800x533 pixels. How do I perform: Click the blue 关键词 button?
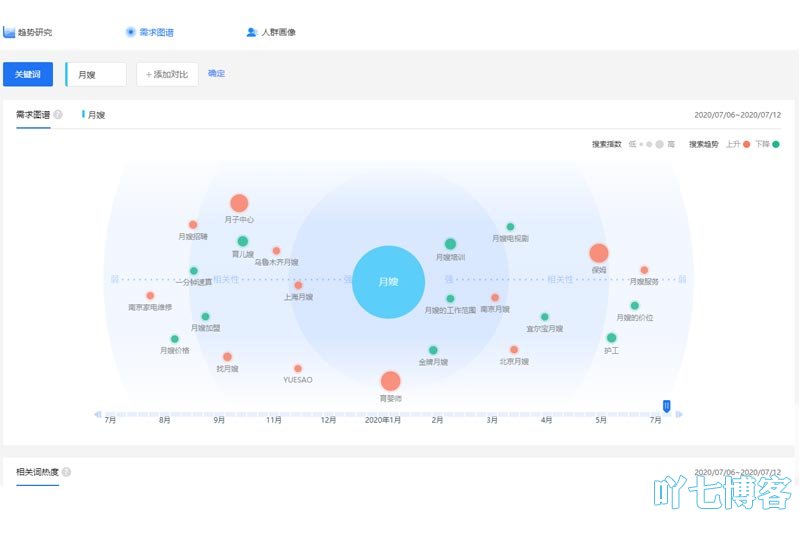click(27, 74)
